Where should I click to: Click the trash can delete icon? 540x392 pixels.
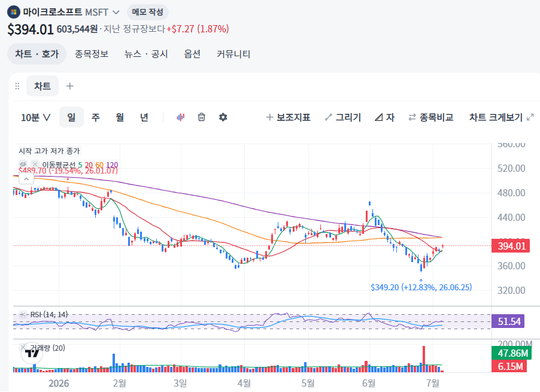202,117
